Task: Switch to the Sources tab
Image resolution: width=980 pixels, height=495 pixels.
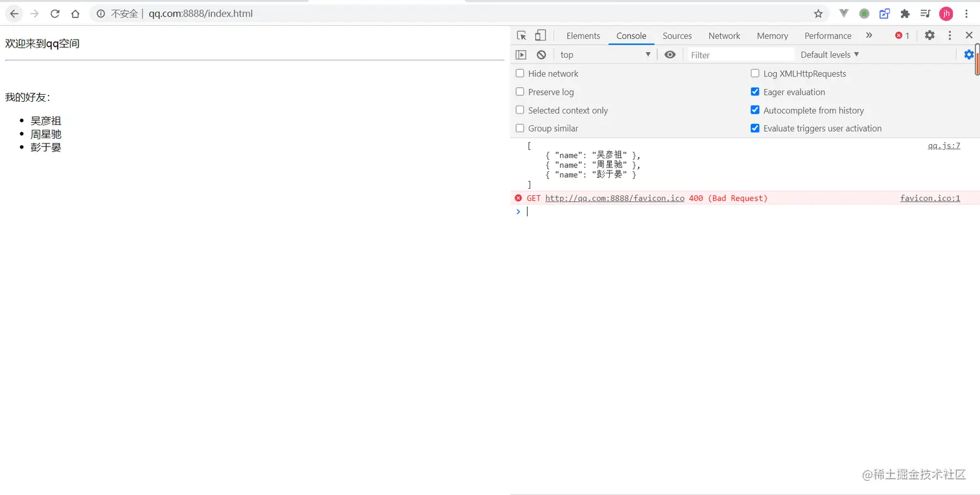Action: pyautogui.click(x=677, y=36)
